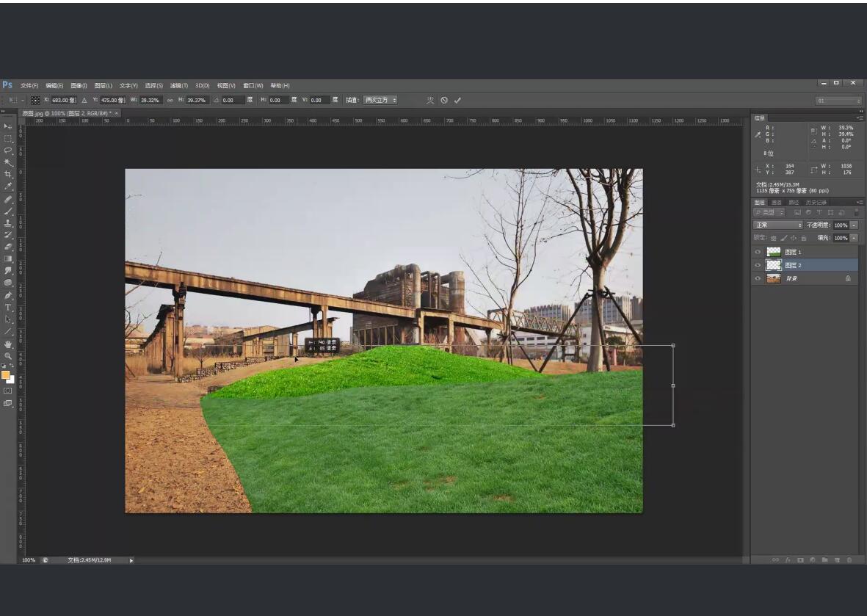Switch to the 历史记录 tab
Image resolution: width=867 pixels, height=616 pixels.
point(816,202)
